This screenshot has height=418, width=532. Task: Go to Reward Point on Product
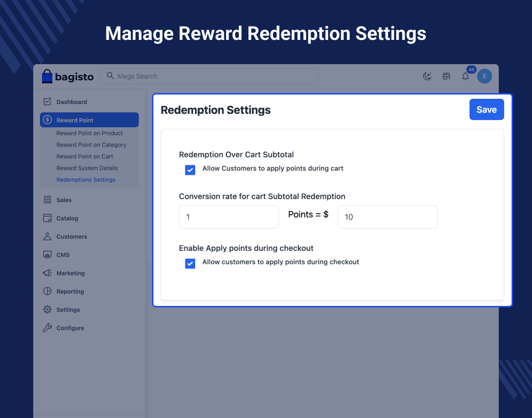point(90,133)
